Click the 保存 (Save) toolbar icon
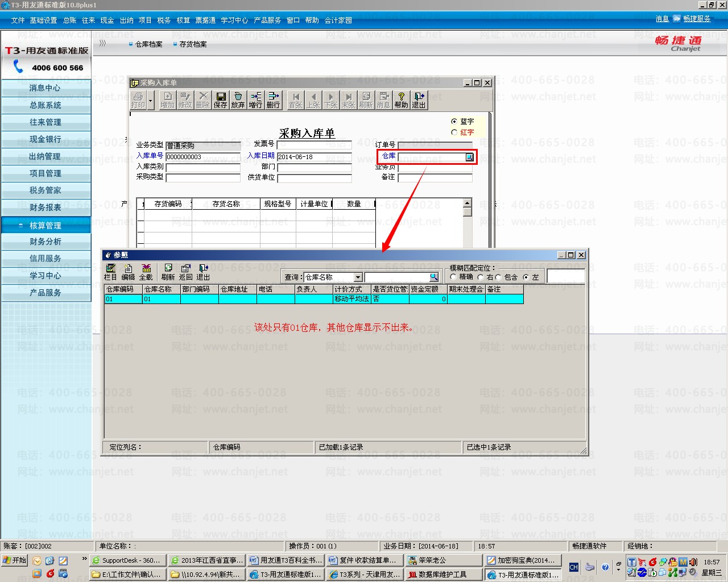This screenshot has width=728, height=582. point(221,99)
